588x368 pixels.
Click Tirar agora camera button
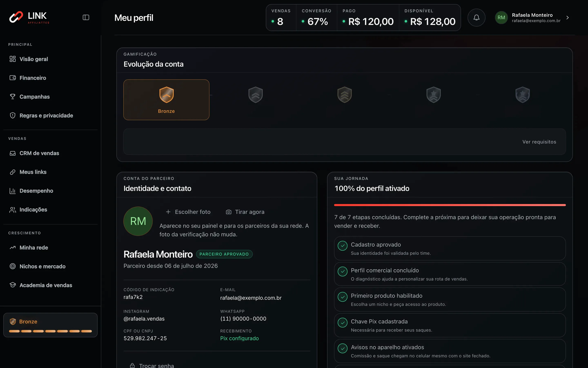pos(245,212)
